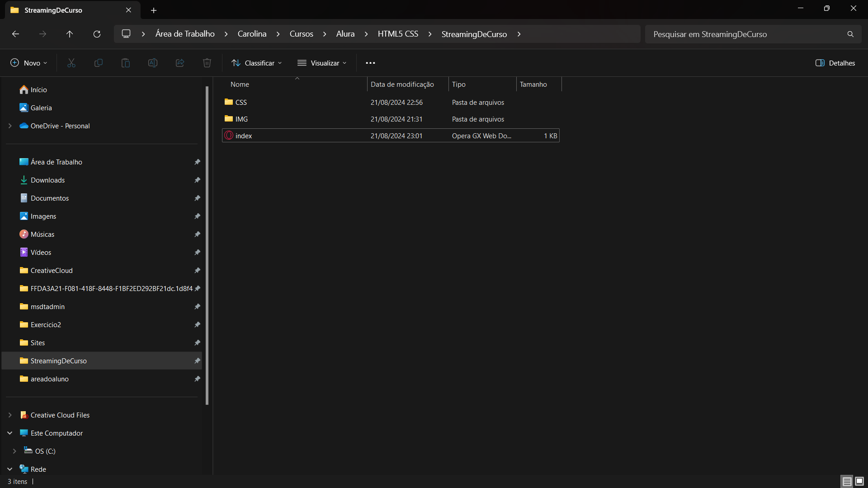
Task: Unpin Sites using its pin icon
Action: [x=197, y=343]
